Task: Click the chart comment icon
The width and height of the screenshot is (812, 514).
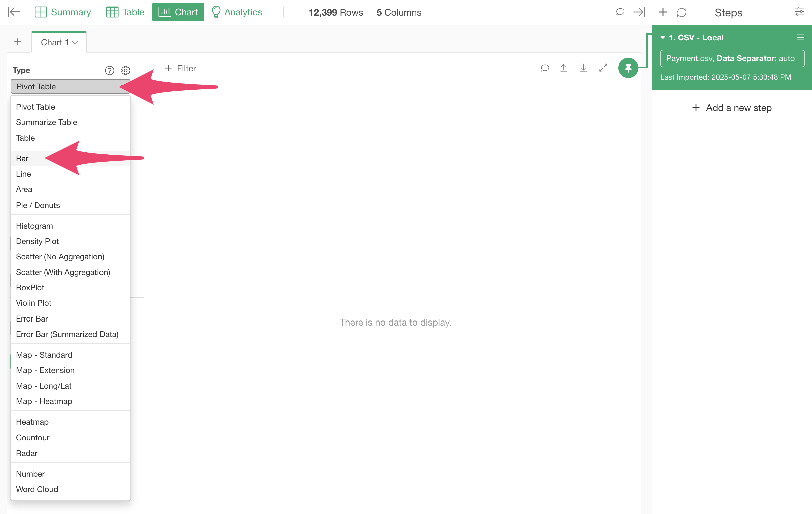Action: tap(545, 68)
